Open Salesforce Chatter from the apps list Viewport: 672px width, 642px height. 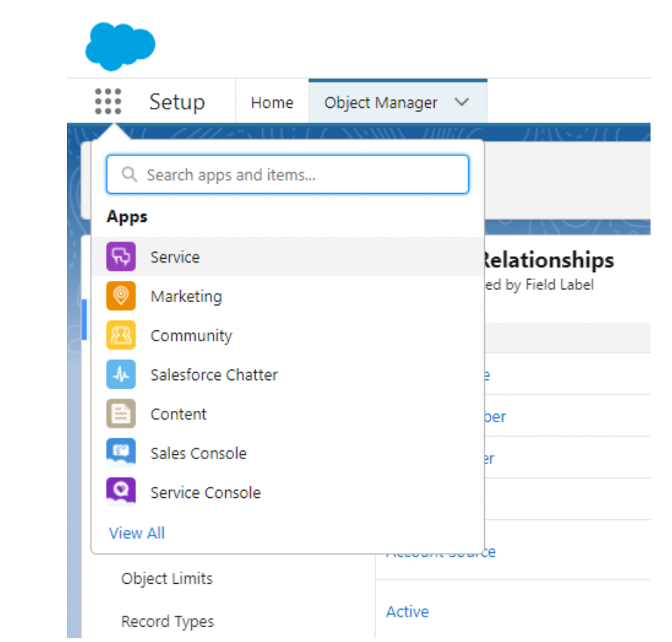(214, 375)
